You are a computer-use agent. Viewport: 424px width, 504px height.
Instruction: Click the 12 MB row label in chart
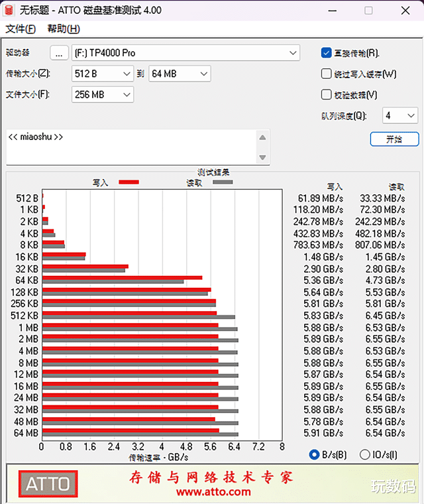tap(26, 375)
